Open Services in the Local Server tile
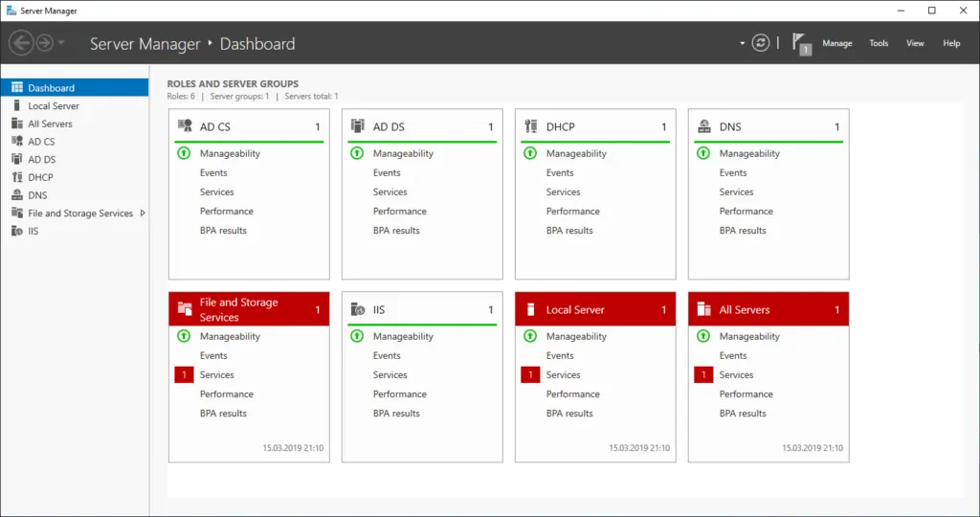 click(563, 374)
